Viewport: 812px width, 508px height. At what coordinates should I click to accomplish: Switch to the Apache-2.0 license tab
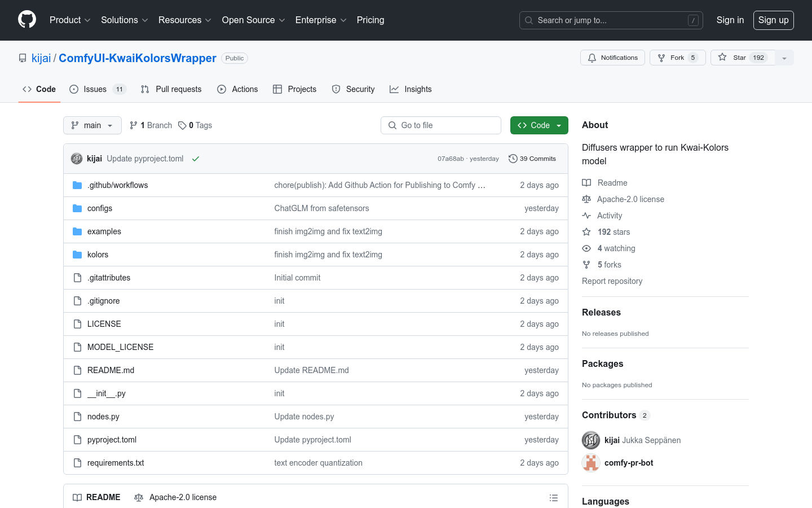coord(175,497)
